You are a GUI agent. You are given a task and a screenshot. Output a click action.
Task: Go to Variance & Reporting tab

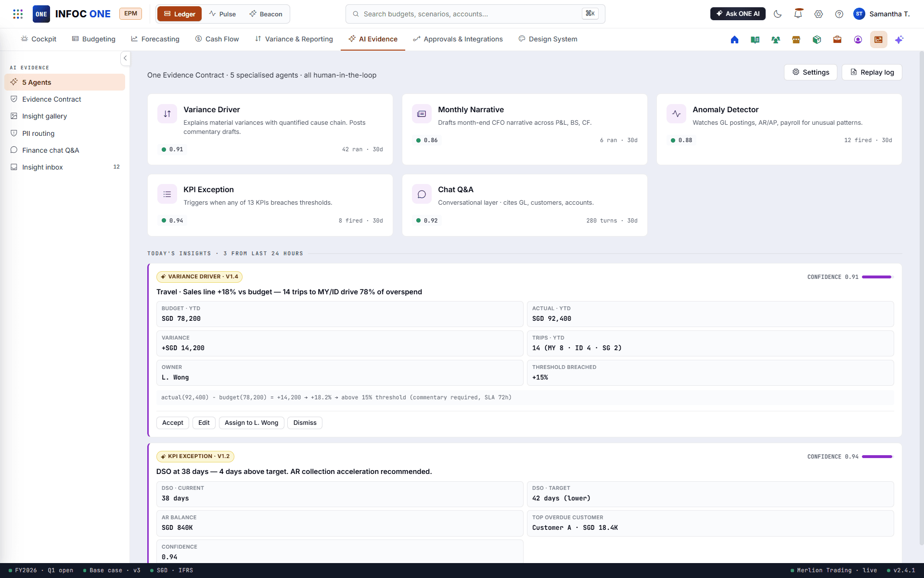[x=294, y=39]
